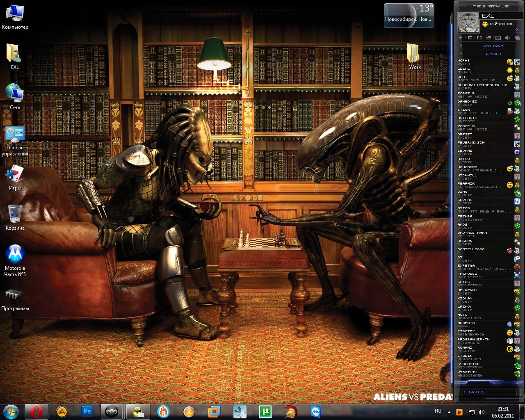Image resolution: width=525 pixels, height=420 pixels.
Task: Select contact ROMANI with status Работаю
Action: (x=489, y=349)
